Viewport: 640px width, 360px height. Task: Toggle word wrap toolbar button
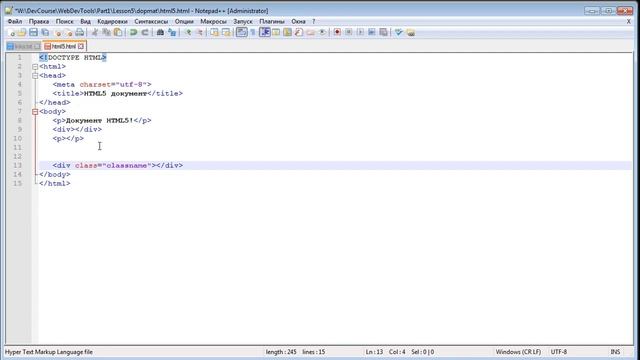point(242,32)
